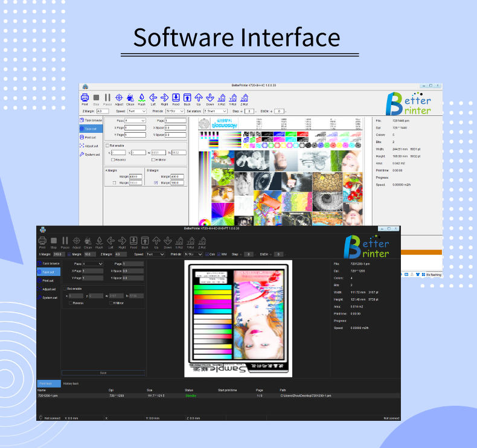
Task: Click the Adjust target icon in the dark window
Action: (x=77, y=241)
